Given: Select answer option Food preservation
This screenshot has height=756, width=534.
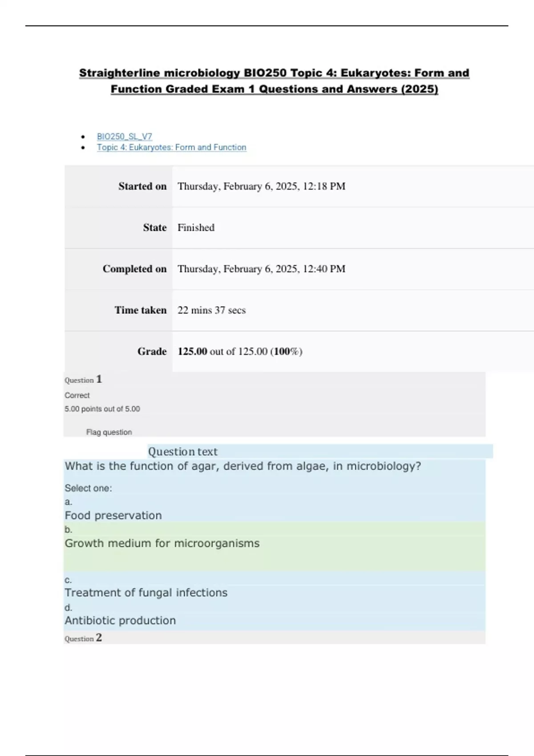Looking at the screenshot, I should [x=113, y=515].
